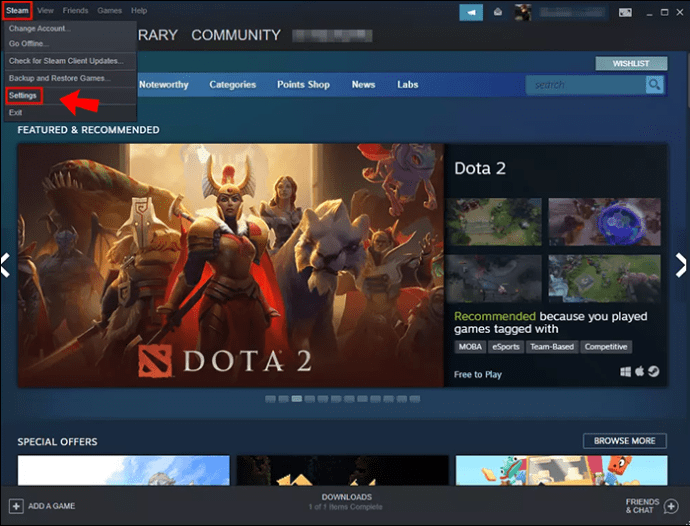Click the Competitive tag
Screen dimensions: 690x526
[606, 347]
